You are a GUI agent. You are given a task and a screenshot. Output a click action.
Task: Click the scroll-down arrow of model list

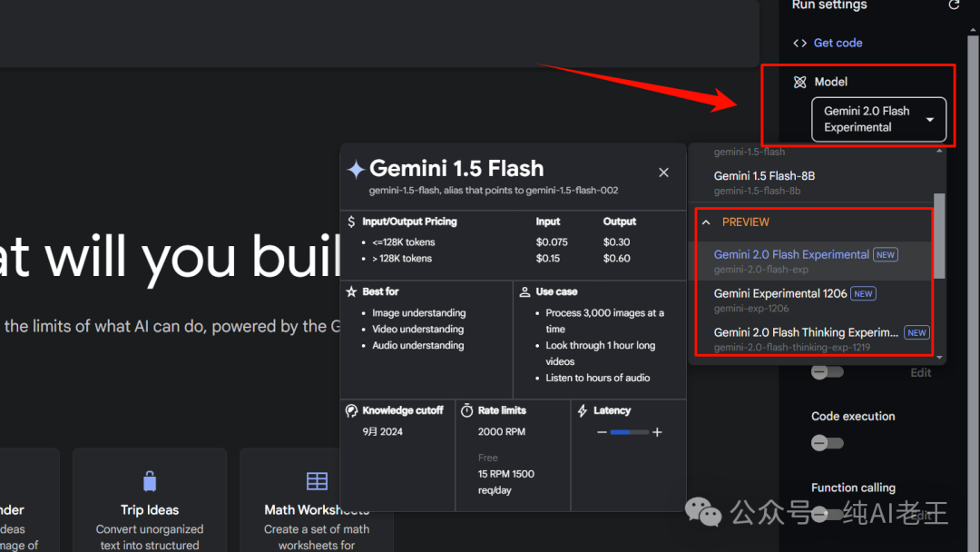click(939, 358)
